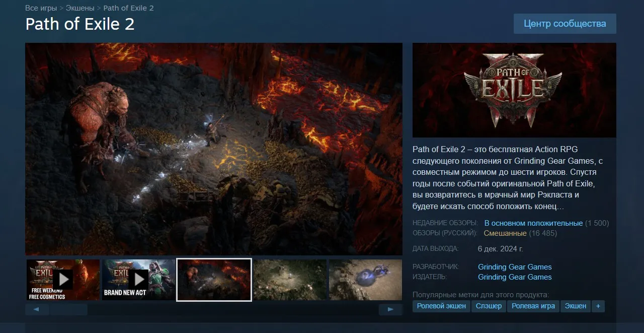Open recent reviews 'В основном положительные'
This screenshot has width=644, height=333.
point(533,223)
